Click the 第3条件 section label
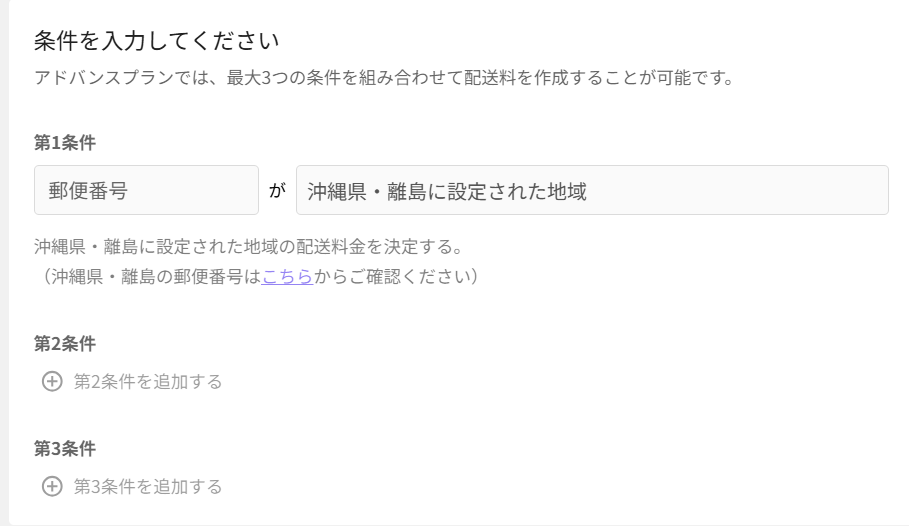Image resolution: width=909 pixels, height=526 pixels. pyautogui.click(x=65, y=448)
